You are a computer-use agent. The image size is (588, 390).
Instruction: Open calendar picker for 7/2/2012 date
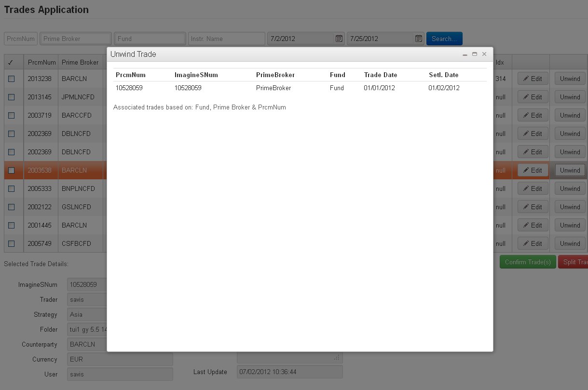click(339, 39)
